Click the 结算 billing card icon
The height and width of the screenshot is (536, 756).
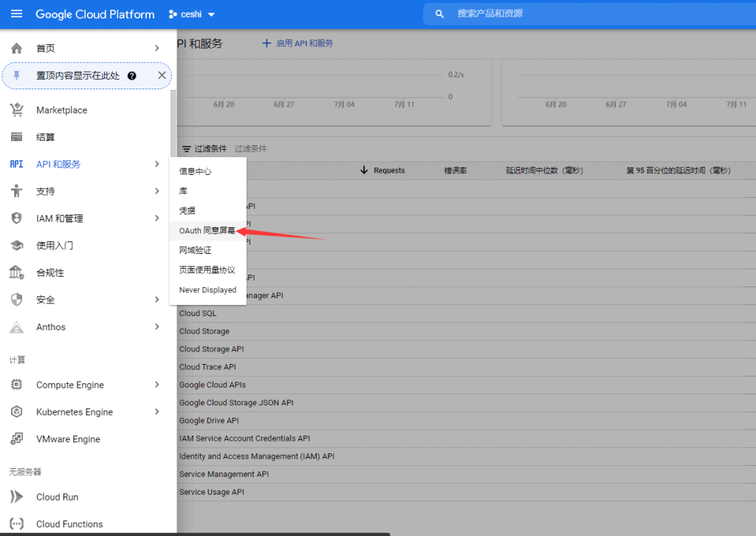[16, 137]
